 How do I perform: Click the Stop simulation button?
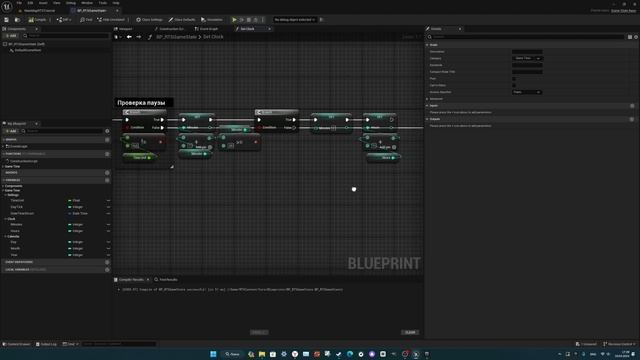(x=249, y=20)
